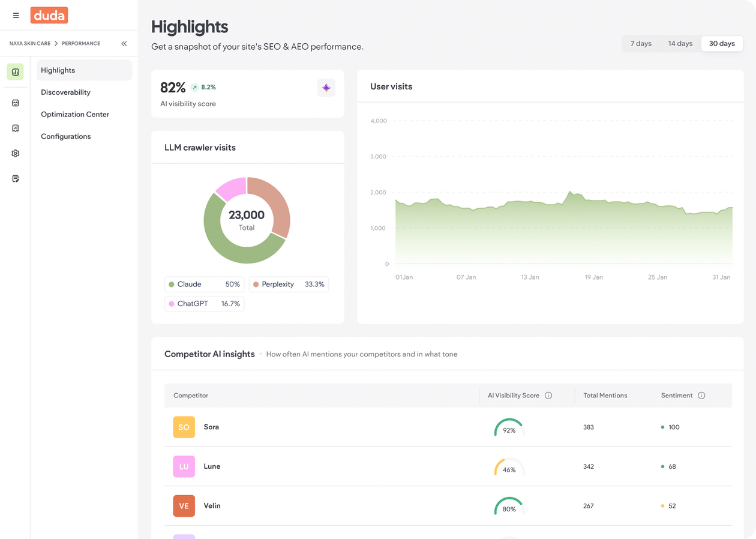
Task: Switch range to 7 days
Action: tap(641, 44)
